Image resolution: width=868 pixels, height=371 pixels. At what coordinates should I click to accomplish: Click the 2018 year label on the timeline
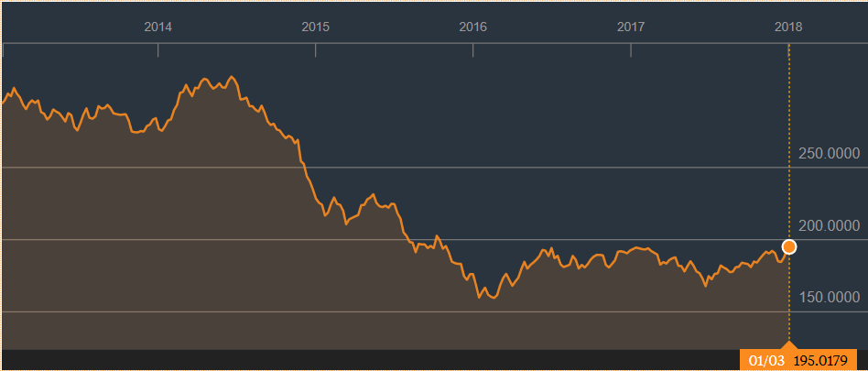[788, 27]
